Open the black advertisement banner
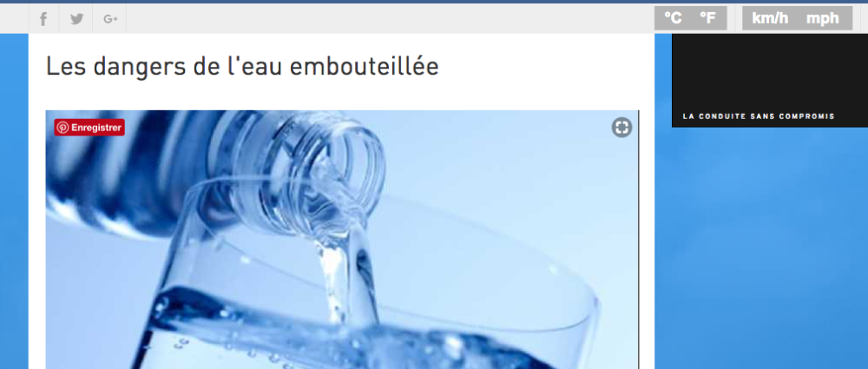This screenshot has width=868, height=369. tap(769, 81)
